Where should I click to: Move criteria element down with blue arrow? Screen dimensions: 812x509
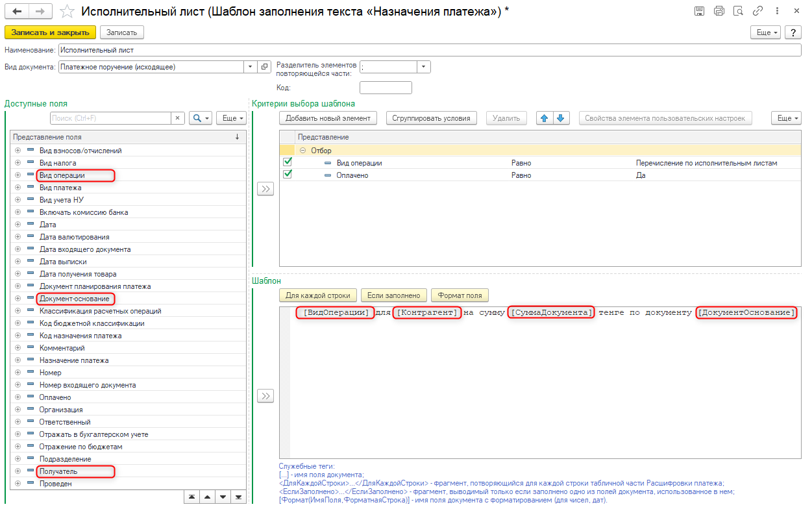click(x=561, y=118)
